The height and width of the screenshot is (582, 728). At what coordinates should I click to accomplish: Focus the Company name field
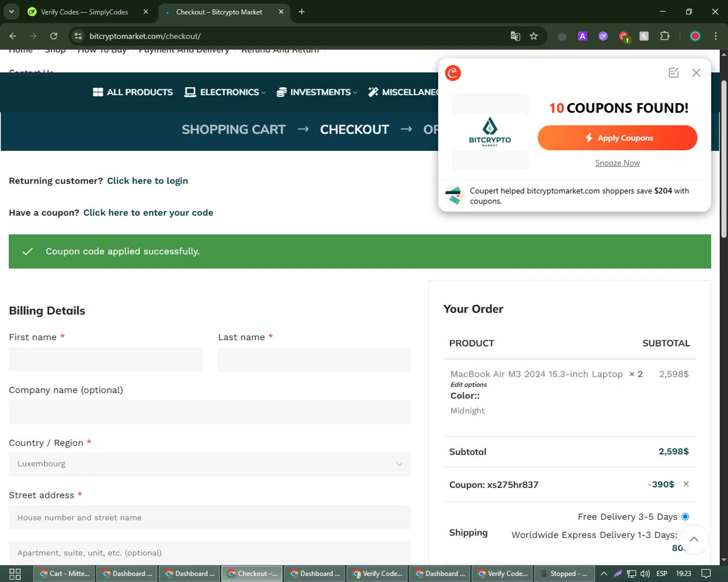pyautogui.click(x=210, y=412)
